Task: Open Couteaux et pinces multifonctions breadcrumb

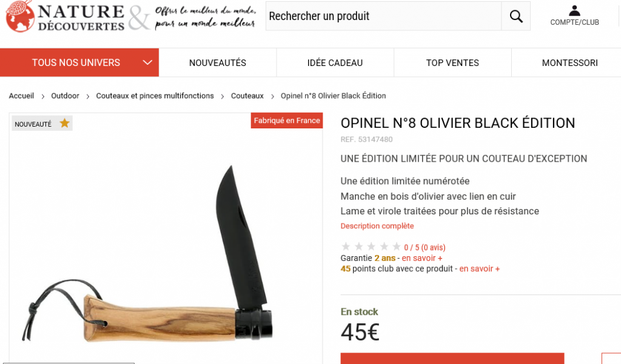Action: (155, 96)
